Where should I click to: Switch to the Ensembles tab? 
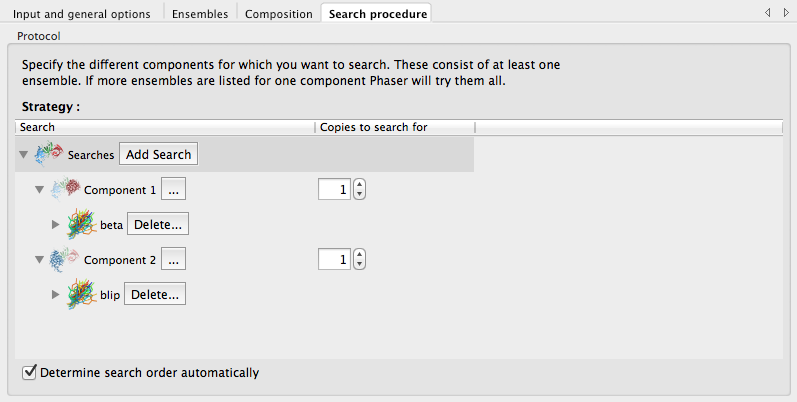pyautogui.click(x=200, y=14)
